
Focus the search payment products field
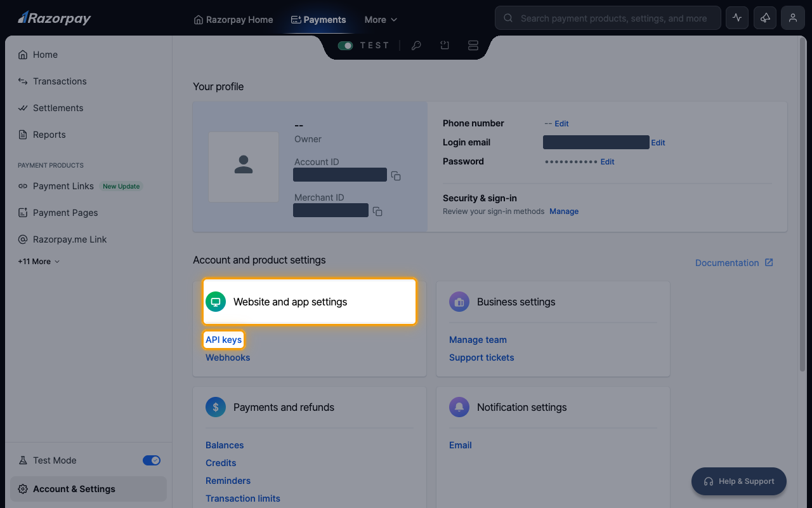pos(608,18)
